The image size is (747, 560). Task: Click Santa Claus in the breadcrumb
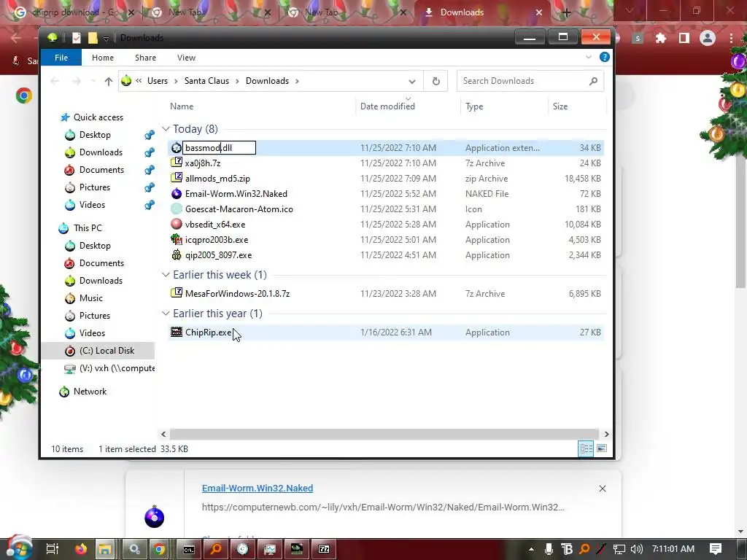pos(206,81)
